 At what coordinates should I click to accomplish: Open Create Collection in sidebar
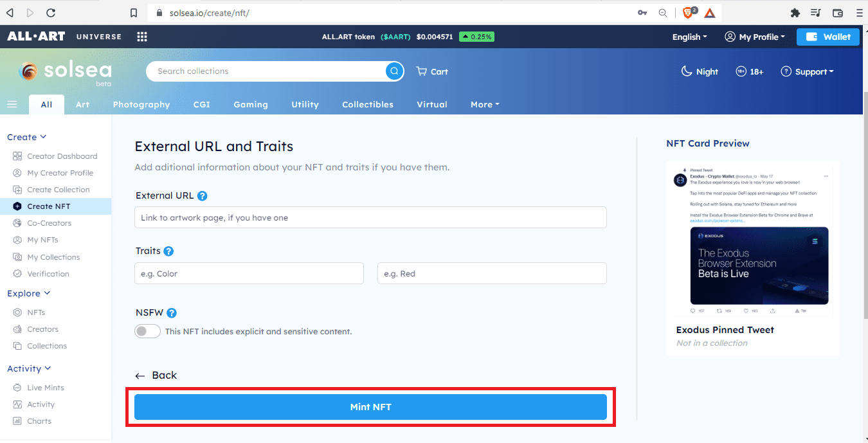point(58,190)
